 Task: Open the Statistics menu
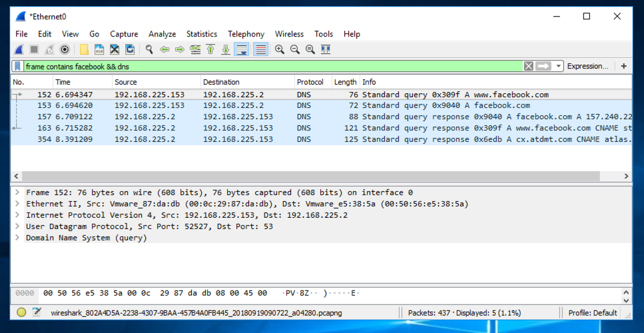pyautogui.click(x=202, y=34)
